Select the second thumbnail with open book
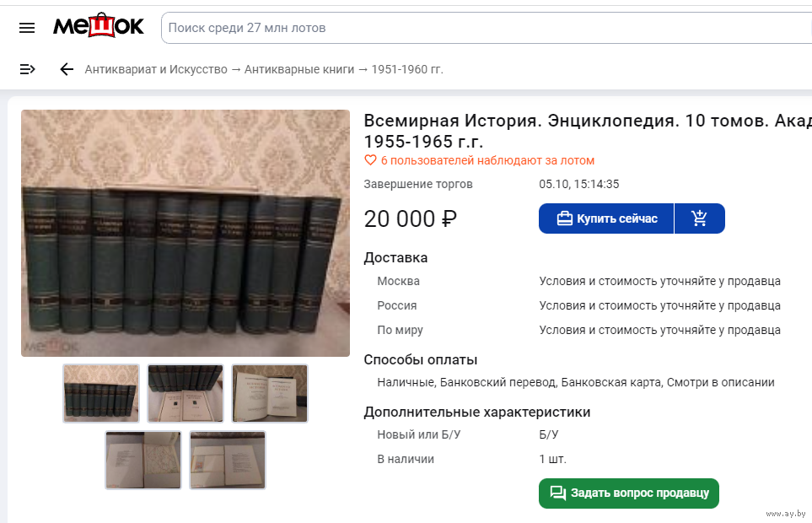 tap(186, 393)
